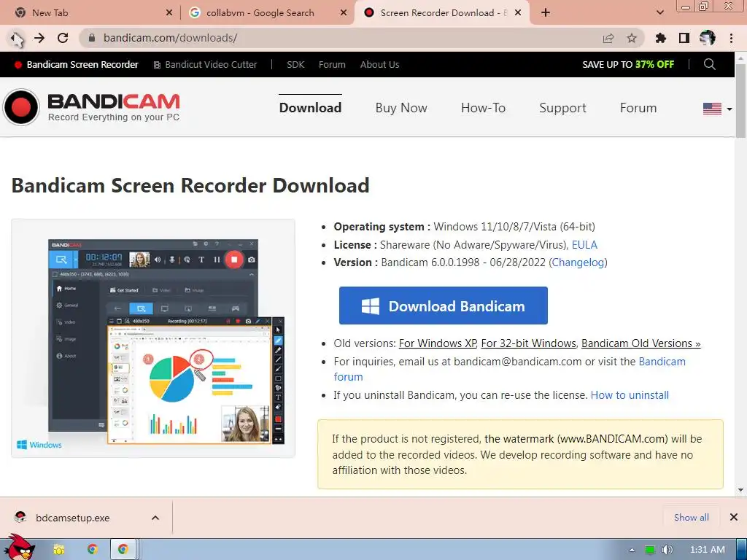747x560 pixels.
Task: Click the Bandicam logo
Action: tap(91, 107)
